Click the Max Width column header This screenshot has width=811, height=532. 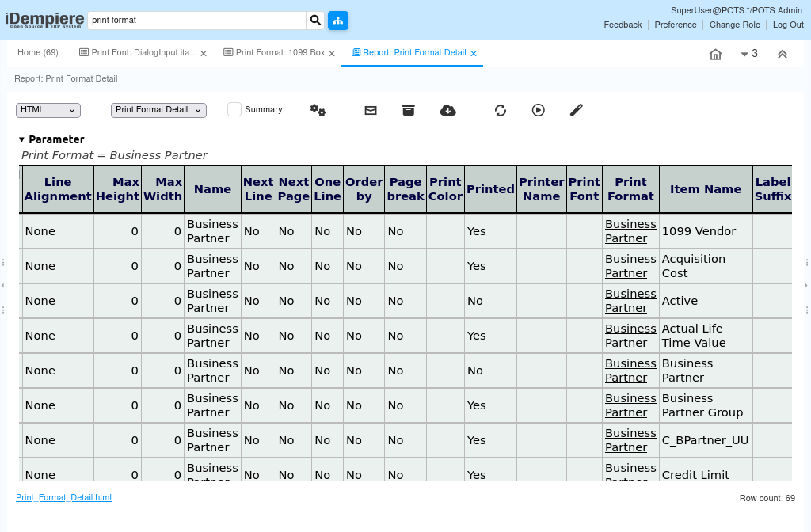pos(163,189)
